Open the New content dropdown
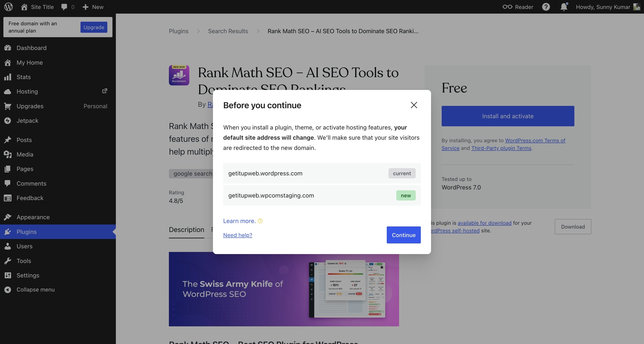 coord(93,7)
